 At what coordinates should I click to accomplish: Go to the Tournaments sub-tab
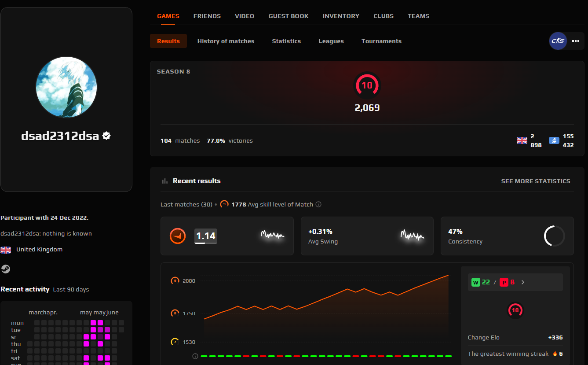381,41
